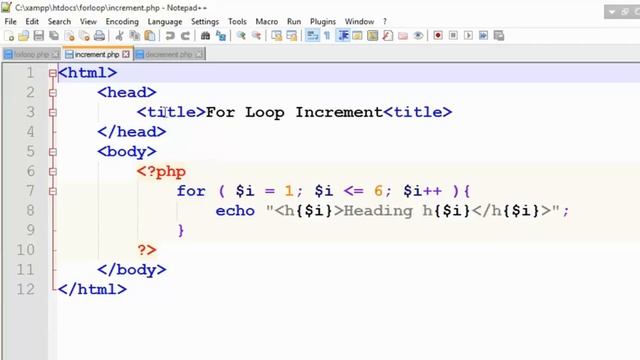
Task: Toggle Show All Characters pilcrow icon
Action: click(x=327, y=36)
